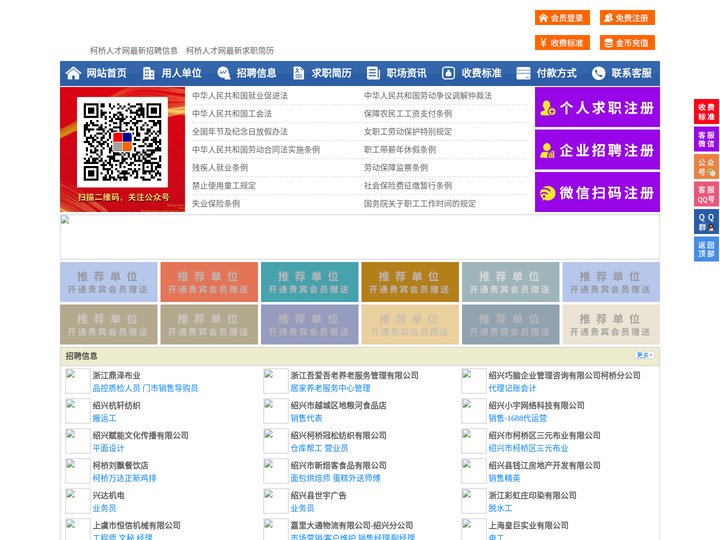Image resolution: width=720 pixels, height=540 pixels.
Task: Open the 搬运工 job link
Action: click(104, 418)
